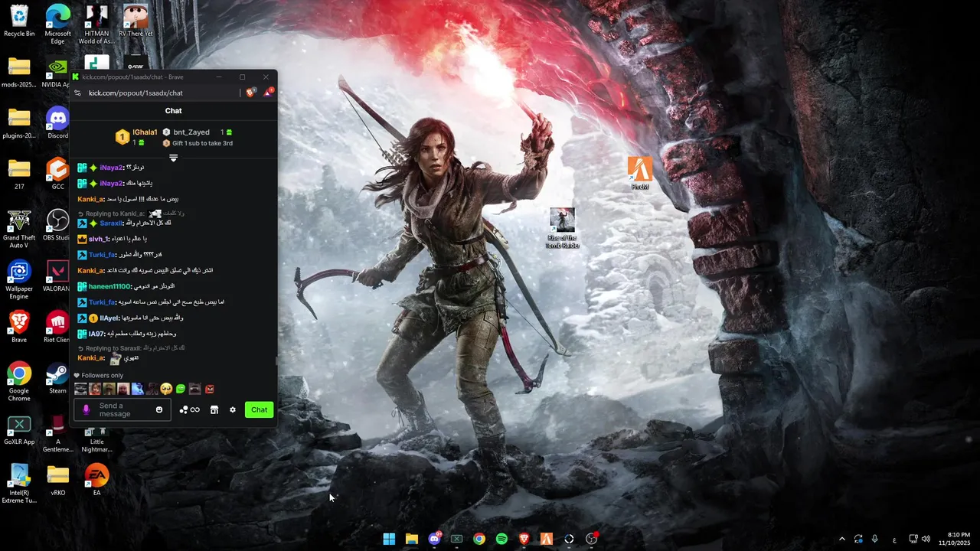Open Rise of the Tomb Raider shortcut
Viewport: 980px width, 551px height.
click(x=562, y=228)
